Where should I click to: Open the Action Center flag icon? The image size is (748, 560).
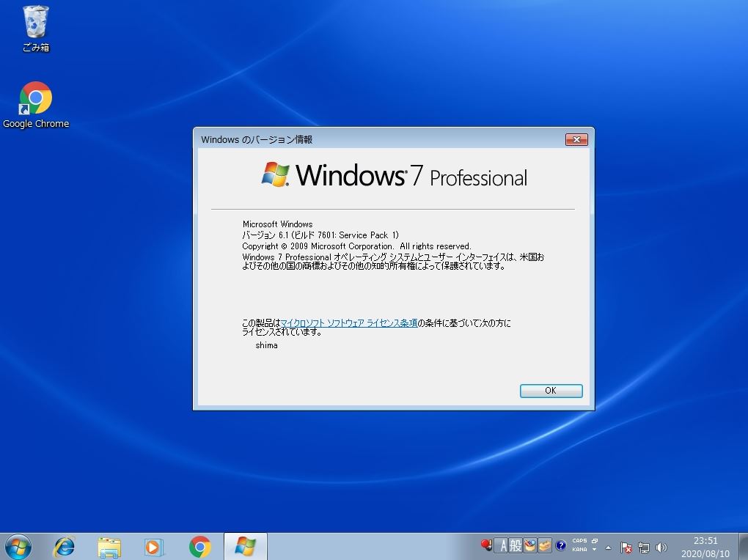tap(626, 548)
